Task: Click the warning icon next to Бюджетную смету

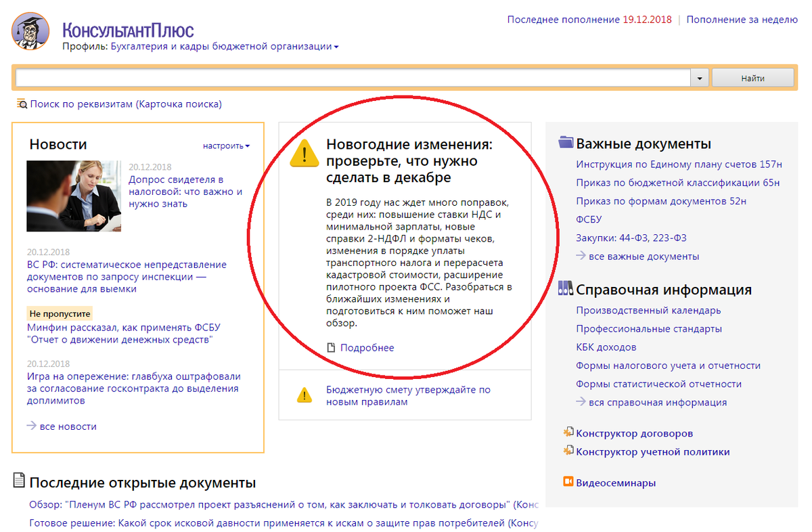Action: (x=304, y=395)
